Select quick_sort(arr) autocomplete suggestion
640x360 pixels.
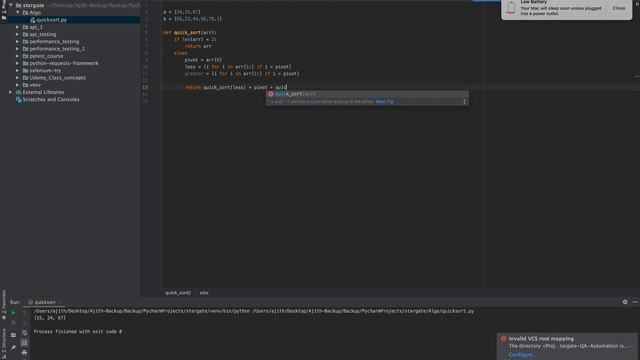(x=367, y=94)
